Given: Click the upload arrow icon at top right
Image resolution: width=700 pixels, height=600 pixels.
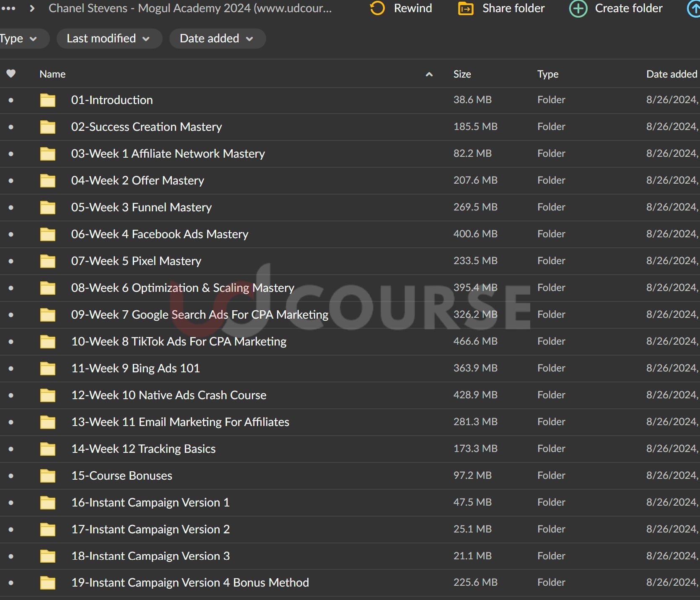Looking at the screenshot, I should (695, 8).
